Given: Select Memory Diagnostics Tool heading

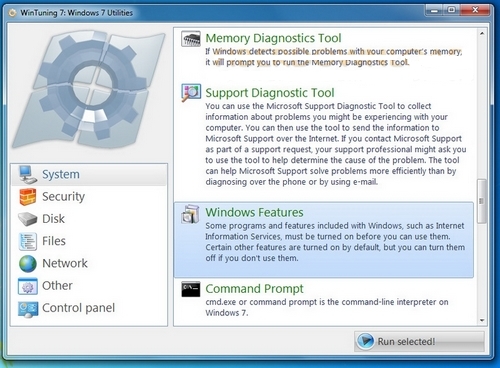Looking at the screenshot, I should [273, 38].
